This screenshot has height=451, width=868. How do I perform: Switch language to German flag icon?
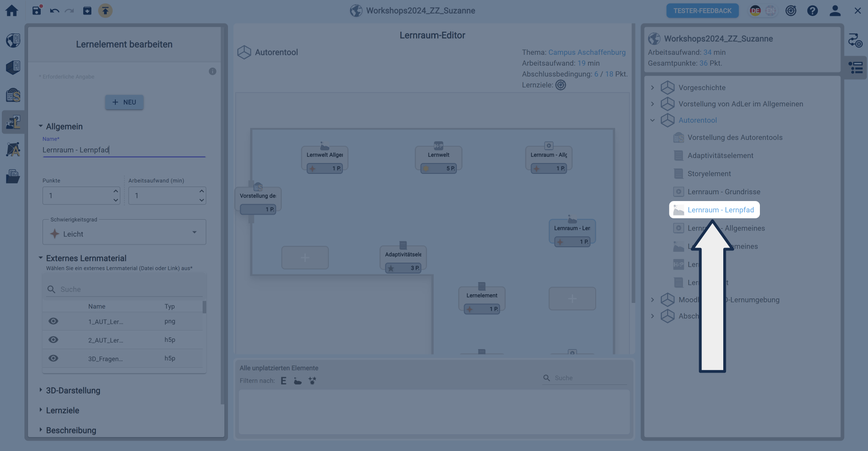(755, 11)
